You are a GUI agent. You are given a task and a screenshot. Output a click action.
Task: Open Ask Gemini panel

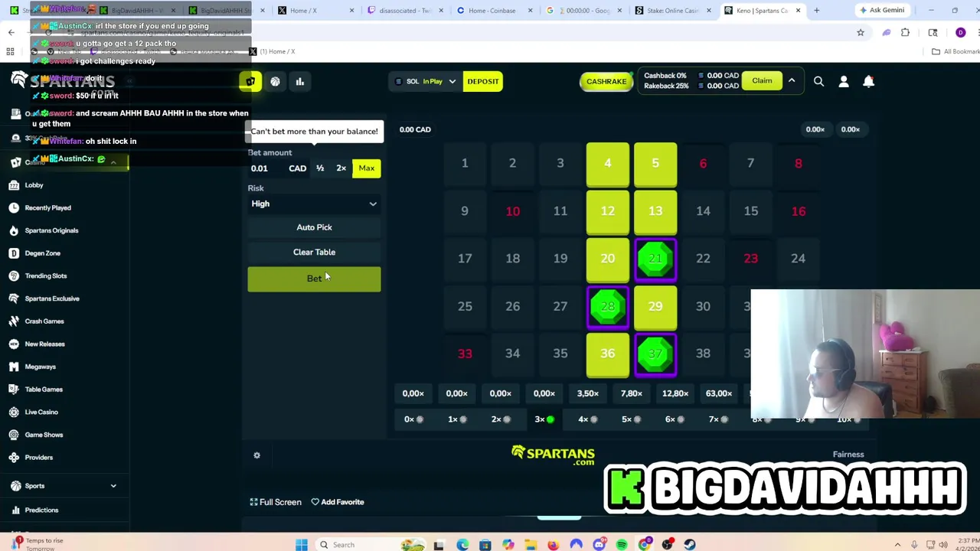(x=881, y=10)
